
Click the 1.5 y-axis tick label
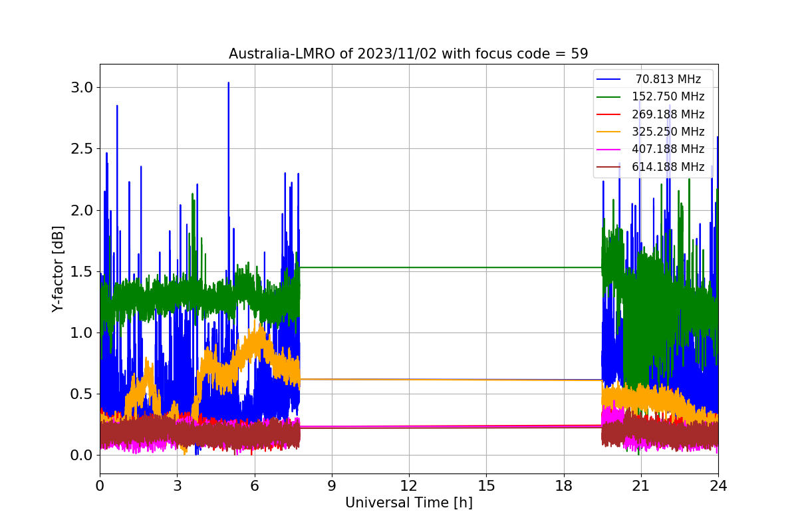click(83, 271)
